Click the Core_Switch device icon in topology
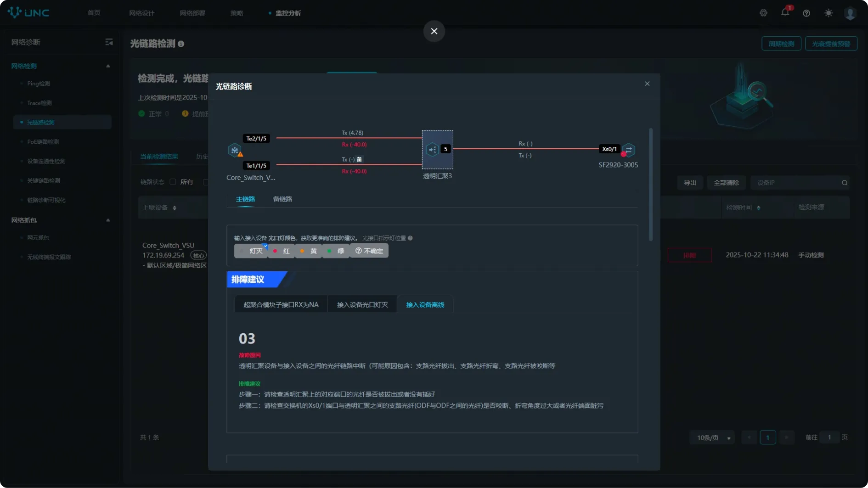This screenshot has width=868, height=488. click(235, 150)
